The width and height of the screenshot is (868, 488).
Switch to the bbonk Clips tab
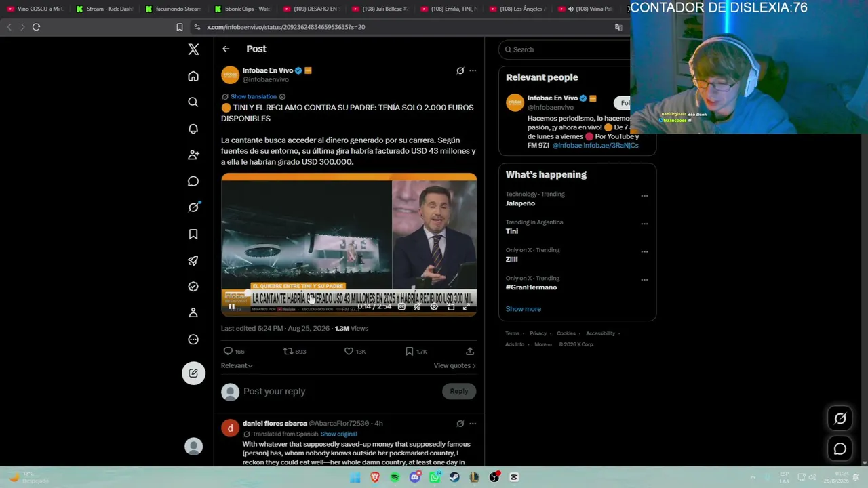[243, 9]
